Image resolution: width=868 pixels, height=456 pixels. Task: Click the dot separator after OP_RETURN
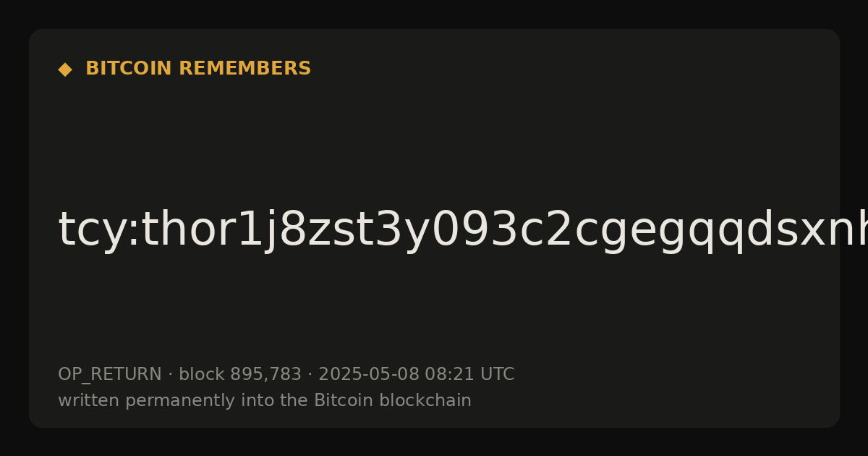coord(170,375)
